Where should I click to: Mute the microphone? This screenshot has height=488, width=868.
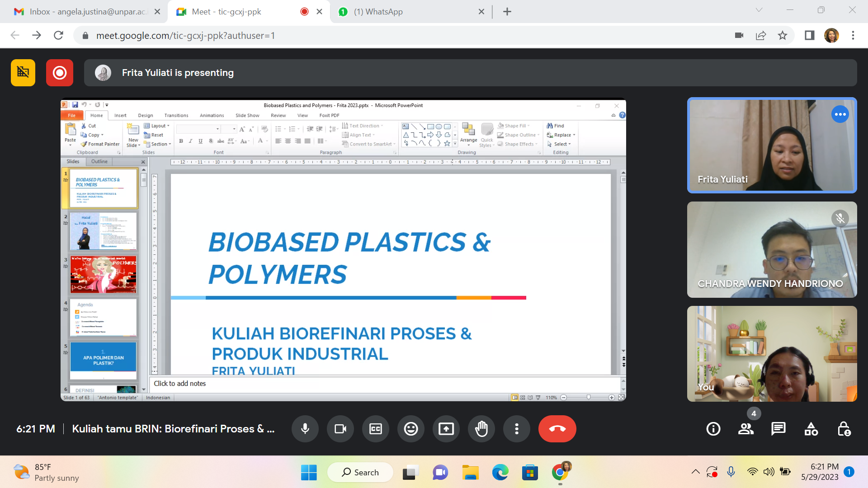click(305, 429)
